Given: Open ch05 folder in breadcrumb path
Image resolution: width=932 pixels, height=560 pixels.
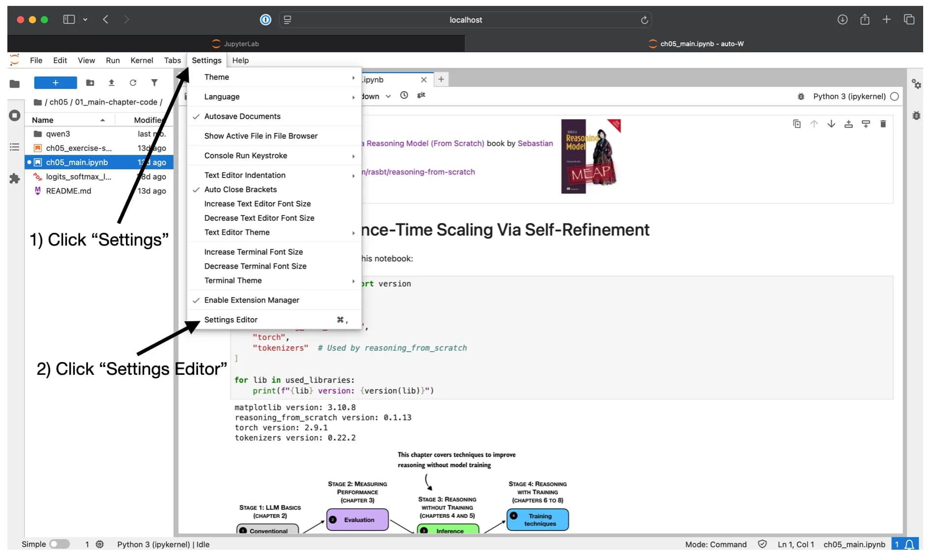Looking at the screenshot, I should [58, 102].
